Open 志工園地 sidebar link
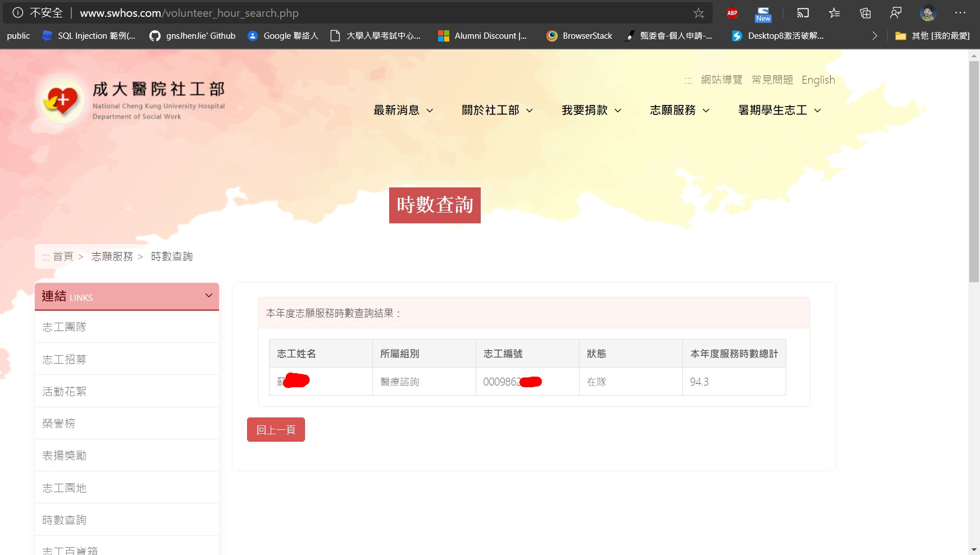This screenshot has width=980, height=555. (127, 488)
